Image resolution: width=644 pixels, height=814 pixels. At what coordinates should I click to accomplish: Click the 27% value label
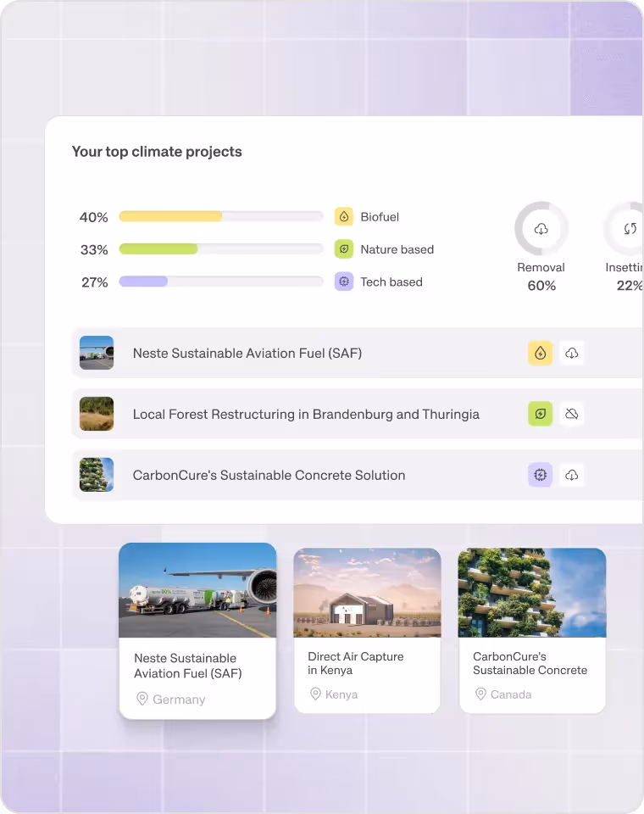coord(94,282)
